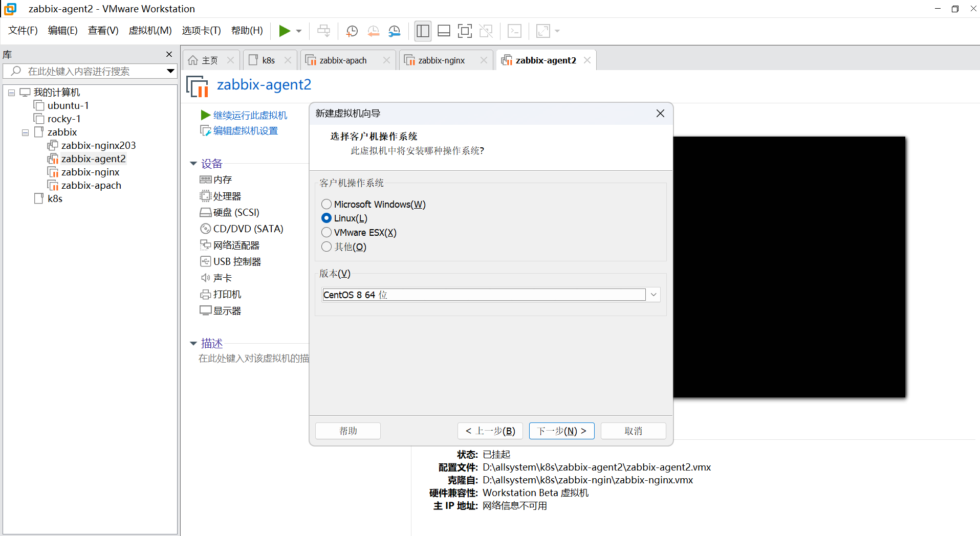Select ubuntu-1 in the library tree
This screenshot has height=536, width=980.
(68, 105)
